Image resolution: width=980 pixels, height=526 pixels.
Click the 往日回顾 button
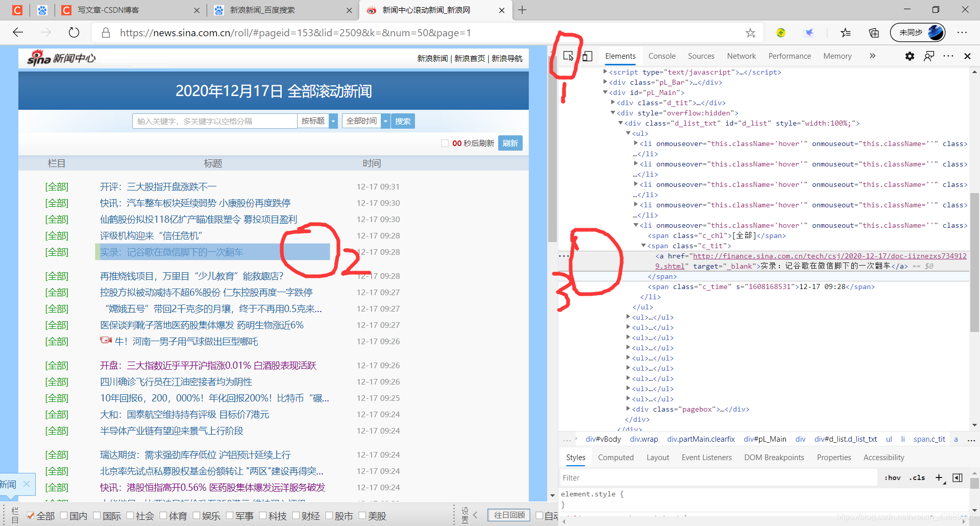(x=509, y=515)
